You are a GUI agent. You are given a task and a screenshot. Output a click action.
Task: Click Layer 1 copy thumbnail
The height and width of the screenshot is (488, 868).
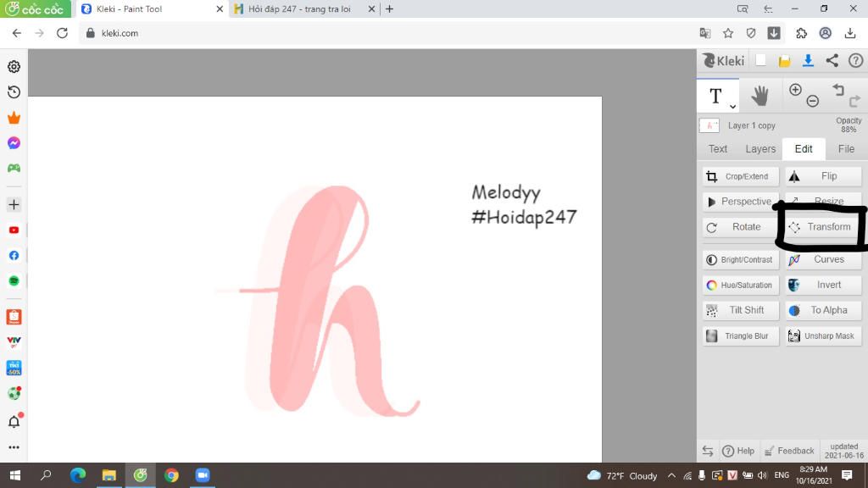coord(709,125)
